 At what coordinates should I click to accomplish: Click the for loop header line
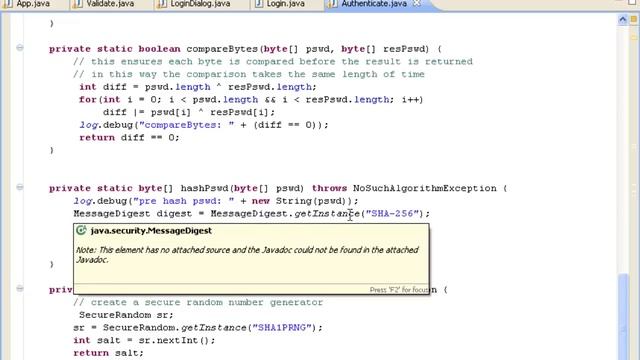coord(251,100)
